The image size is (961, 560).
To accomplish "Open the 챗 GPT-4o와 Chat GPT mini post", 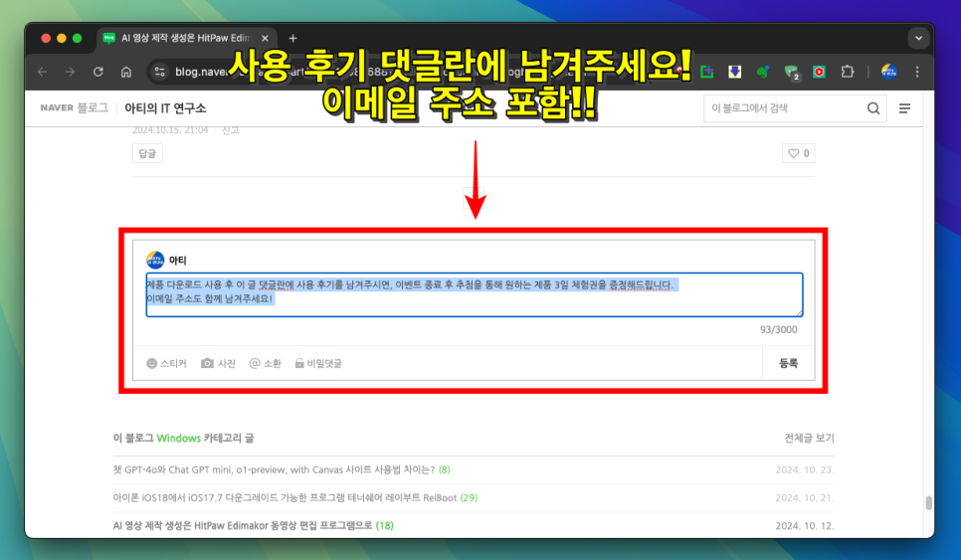I will coord(274,469).
